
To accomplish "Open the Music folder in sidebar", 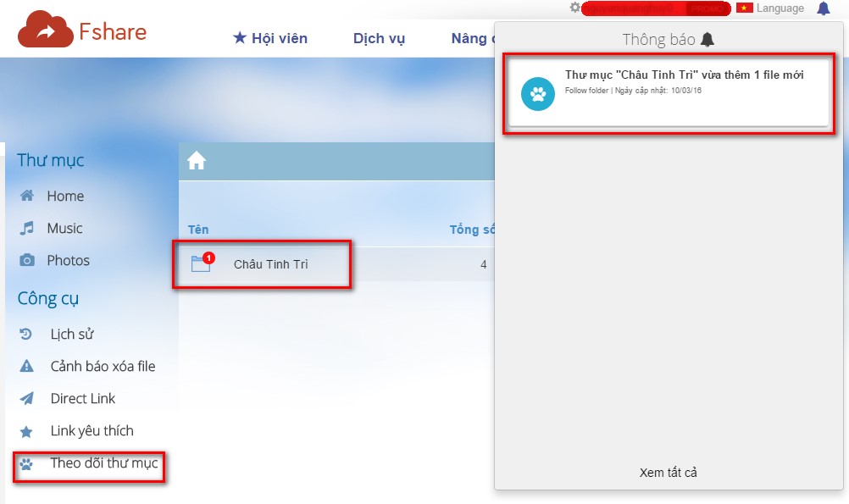I will (64, 229).
